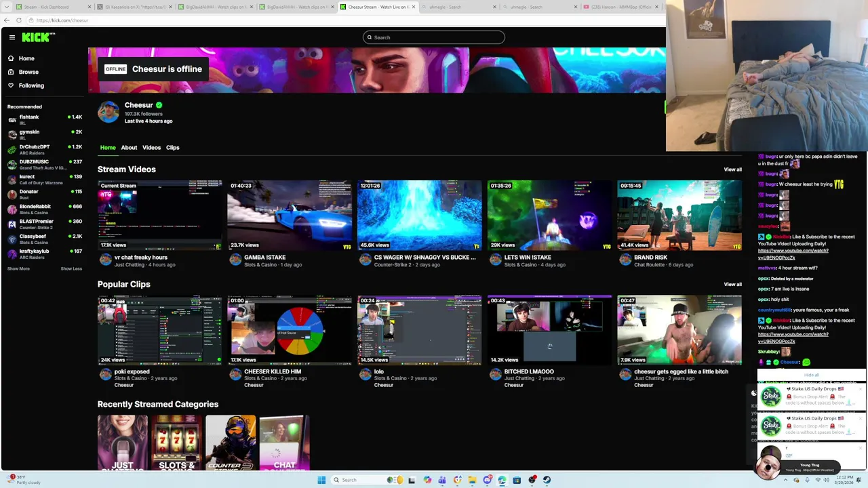Open fishtank recommended channel
Screen dimensions: 868x488
pyautogui.click(x=45, y=119)
